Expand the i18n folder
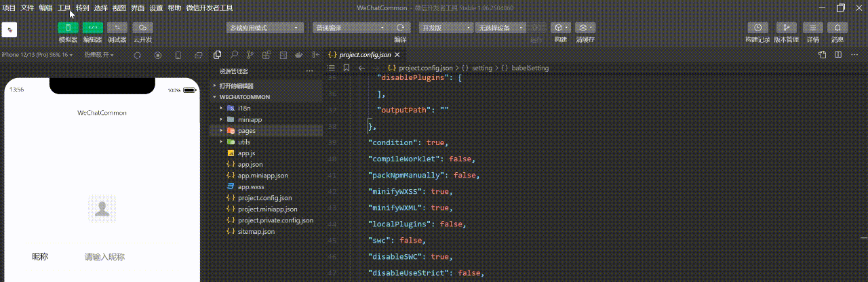 click(x=266, y=108)
